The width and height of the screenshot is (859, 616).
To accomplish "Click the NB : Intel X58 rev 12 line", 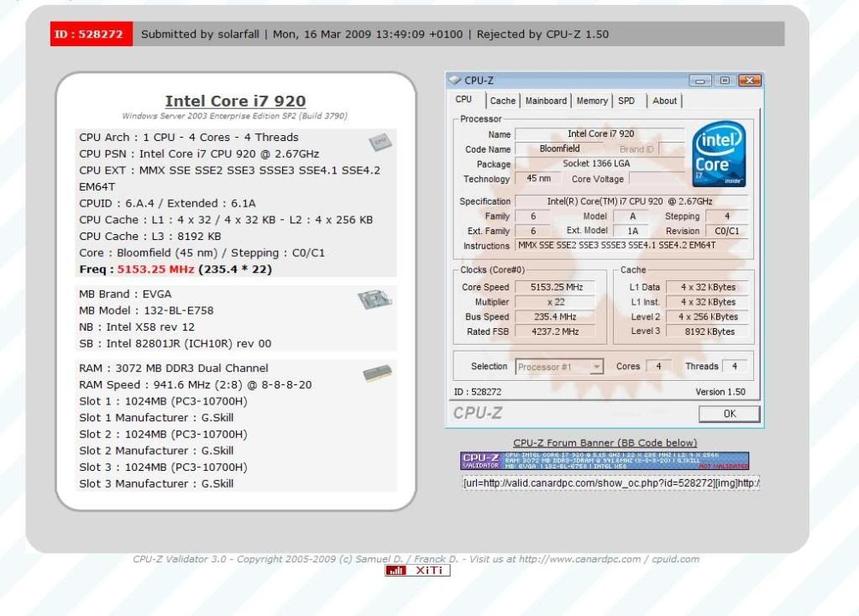I will click(137, 327).
